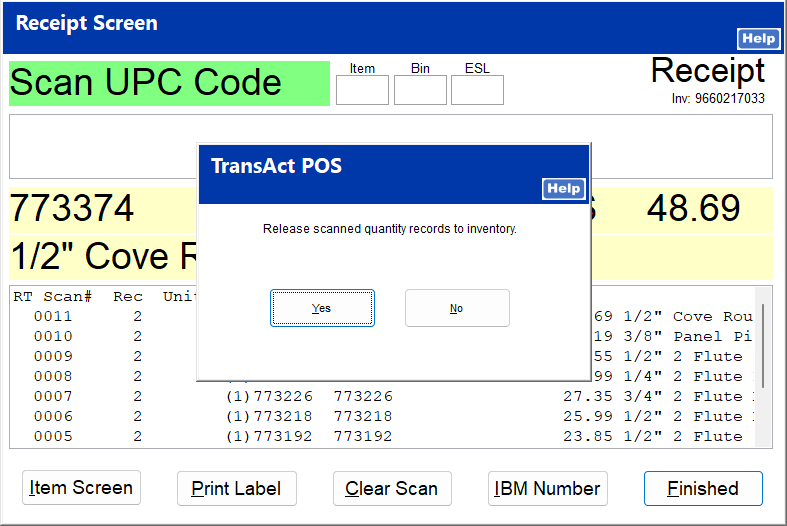Open Help in the TransAct POS dialog
Viewport: 787px width, 526px height.
(x=564, y=189)
